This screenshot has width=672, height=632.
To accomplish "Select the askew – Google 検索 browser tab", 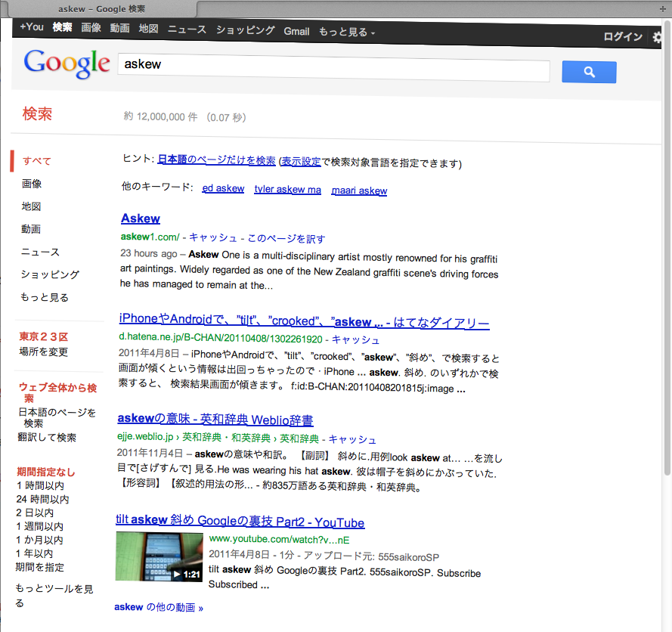I will point(100,9).
